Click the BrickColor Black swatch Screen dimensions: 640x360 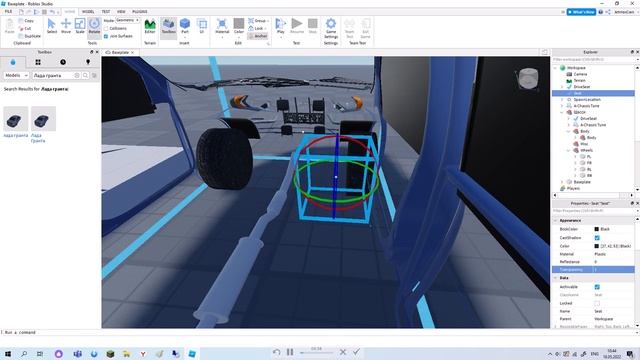(596, 229)
